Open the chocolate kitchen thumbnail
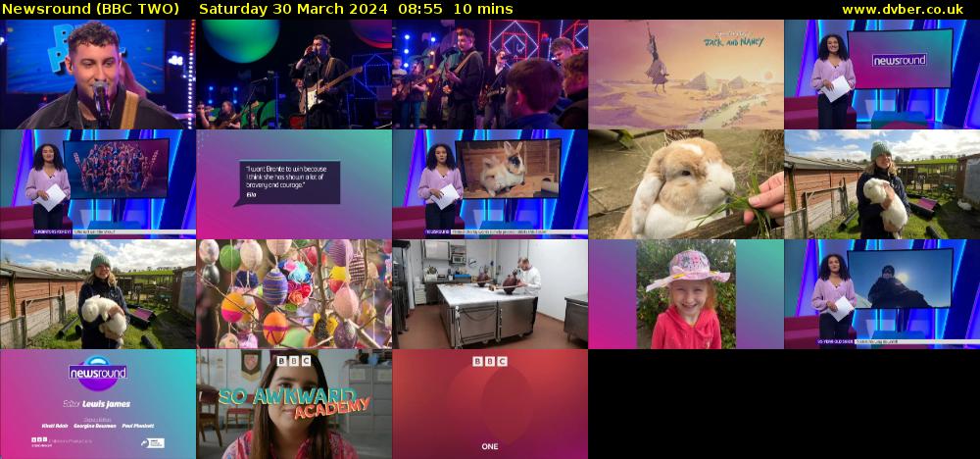 [490, 294]
